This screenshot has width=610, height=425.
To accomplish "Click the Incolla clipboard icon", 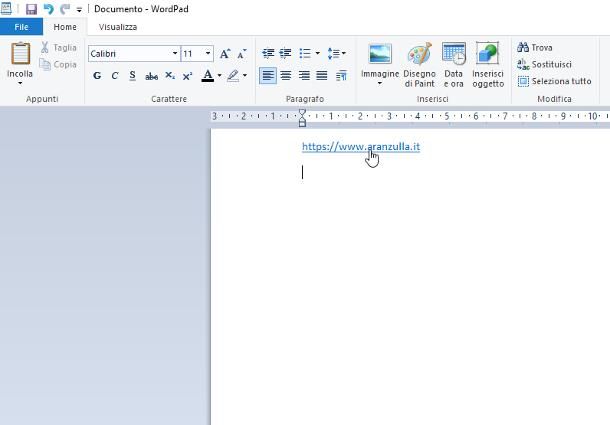I will 20,53.
